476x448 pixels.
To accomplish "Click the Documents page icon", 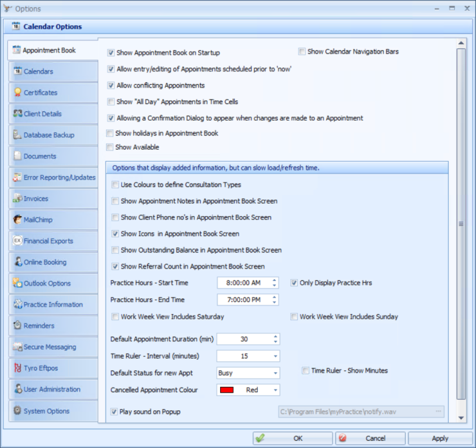I will click(x=18, y=156).
